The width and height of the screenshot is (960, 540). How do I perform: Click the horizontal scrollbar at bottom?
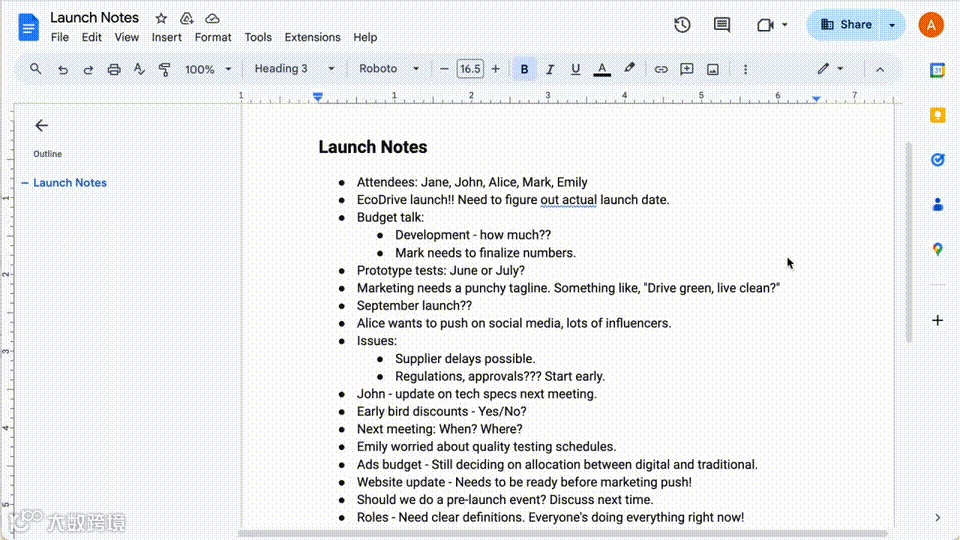click(x=563, y=534)
